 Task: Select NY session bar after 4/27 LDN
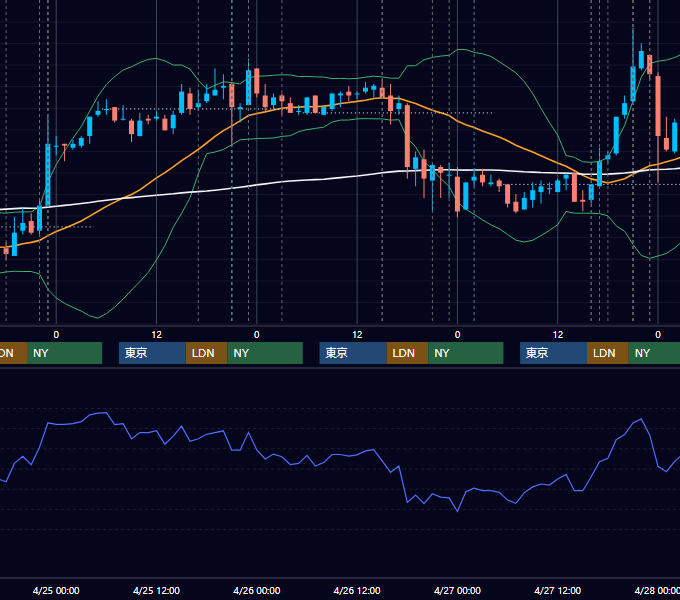[x=654, y=353]
